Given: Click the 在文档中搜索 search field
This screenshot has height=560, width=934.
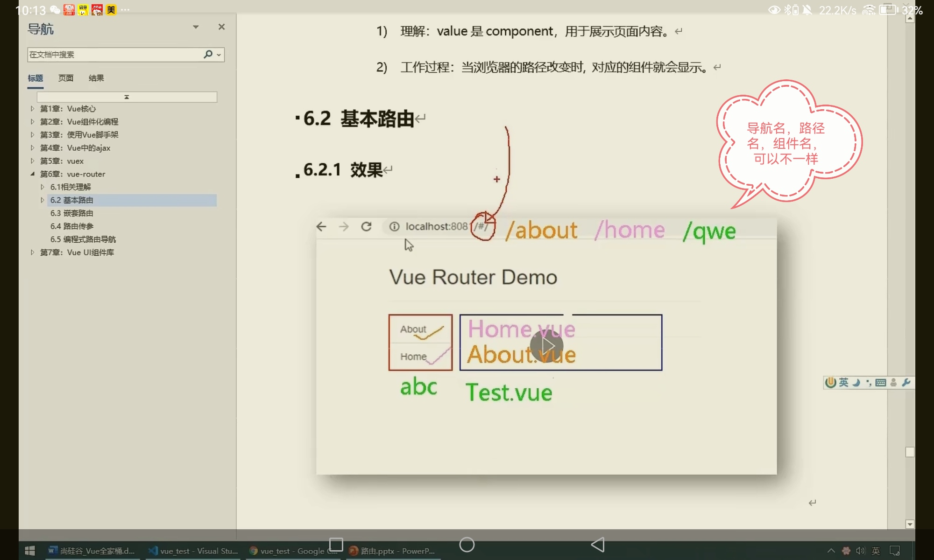Looking at the screenshot, I should point(114,55).
